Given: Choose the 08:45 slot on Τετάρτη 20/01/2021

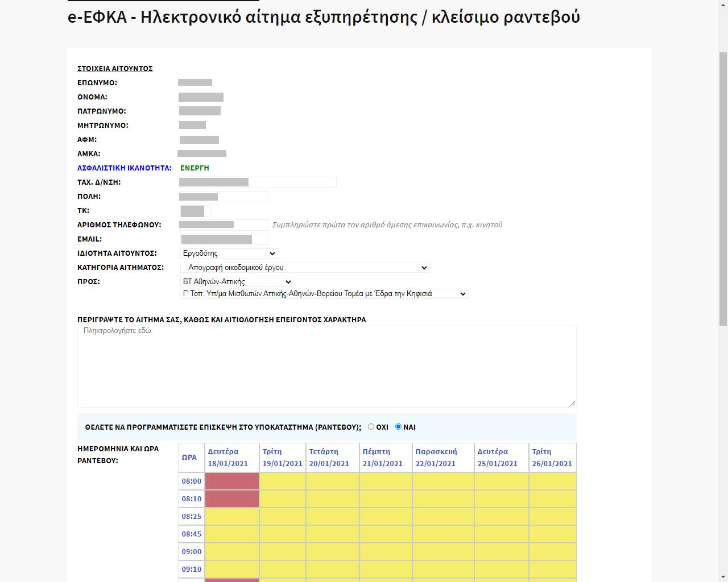Looking at the screenshot, I should (332, 534).
